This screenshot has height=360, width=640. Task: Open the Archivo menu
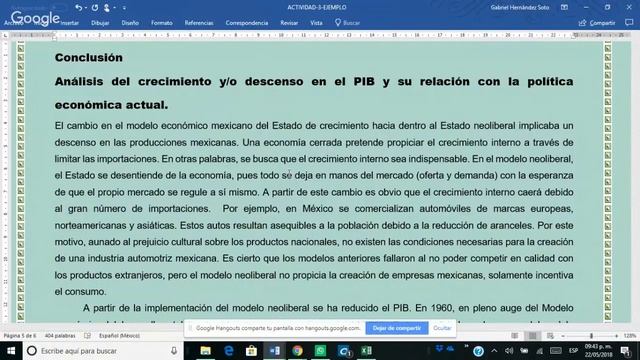click(12, 23)
